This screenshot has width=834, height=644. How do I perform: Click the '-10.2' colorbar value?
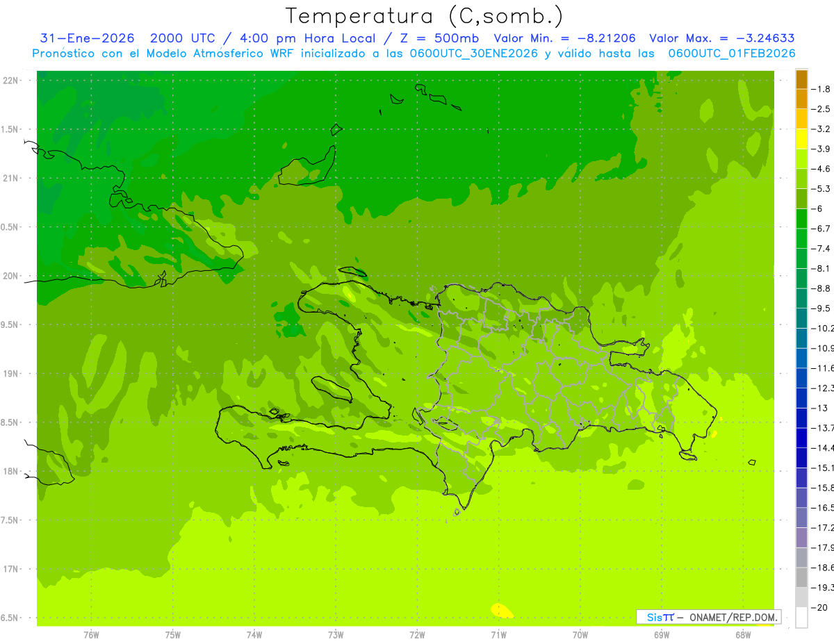pos(822,328)
